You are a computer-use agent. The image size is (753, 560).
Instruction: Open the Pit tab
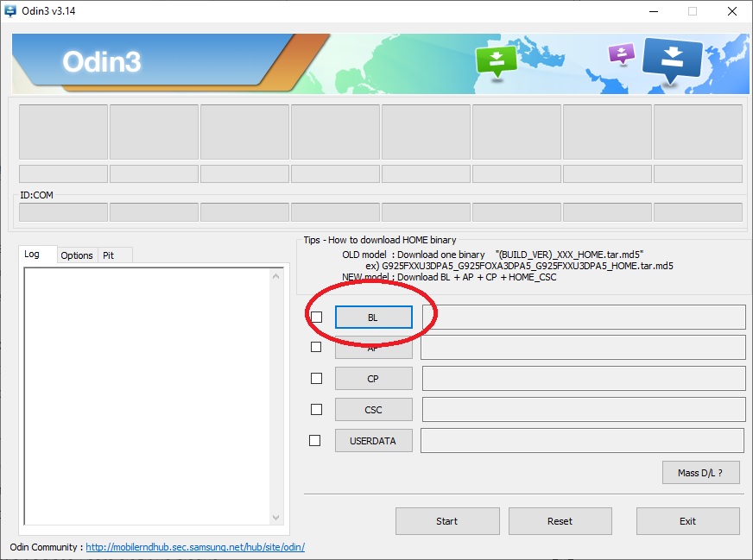109,255
